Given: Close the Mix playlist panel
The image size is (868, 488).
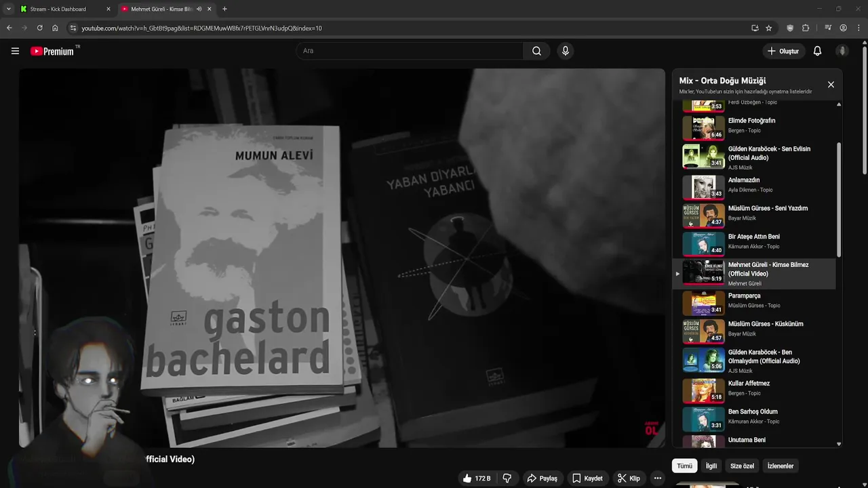Looking at the screenshot, I should 831,85.
